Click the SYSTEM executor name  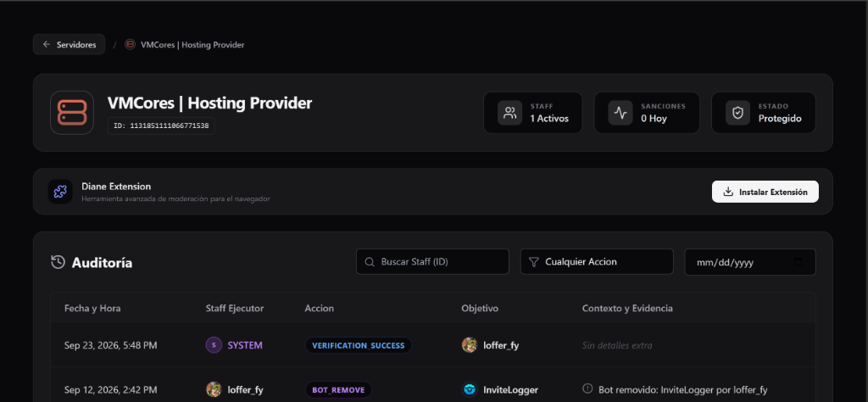tap(245, 345)
